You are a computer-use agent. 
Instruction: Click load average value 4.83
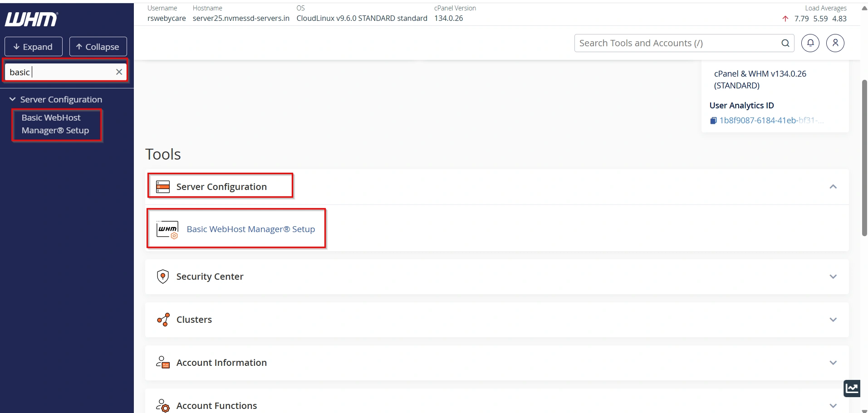click(839, 19)
